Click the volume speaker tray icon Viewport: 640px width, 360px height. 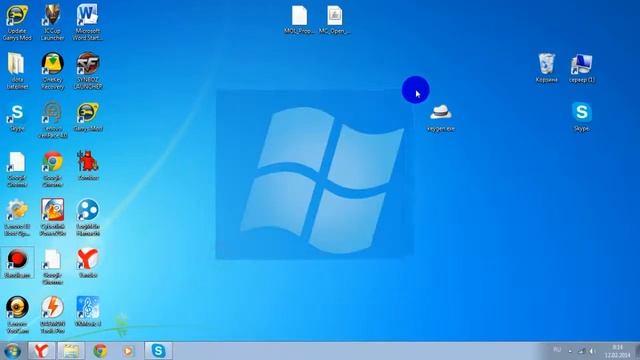tap(592, 351)
